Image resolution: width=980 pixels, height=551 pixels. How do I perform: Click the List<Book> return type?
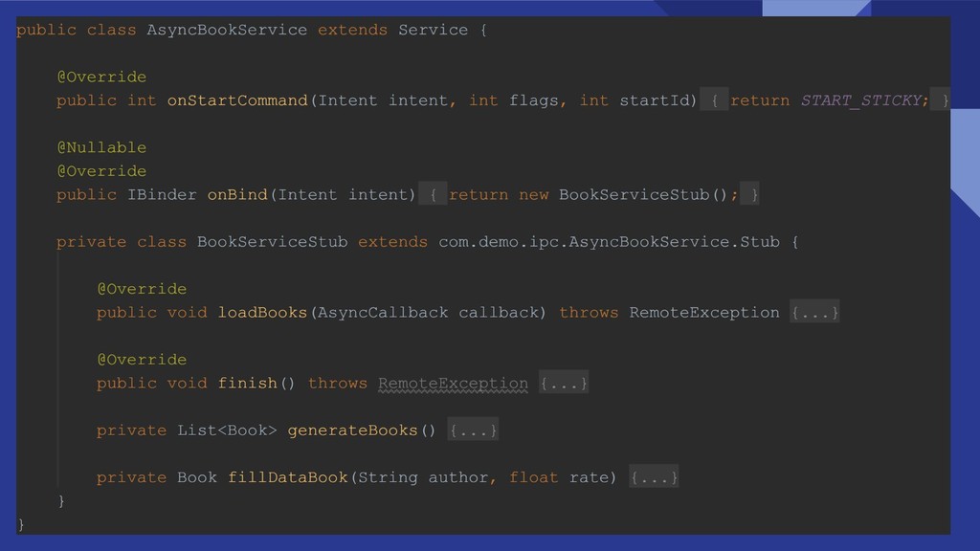(227, 430)
